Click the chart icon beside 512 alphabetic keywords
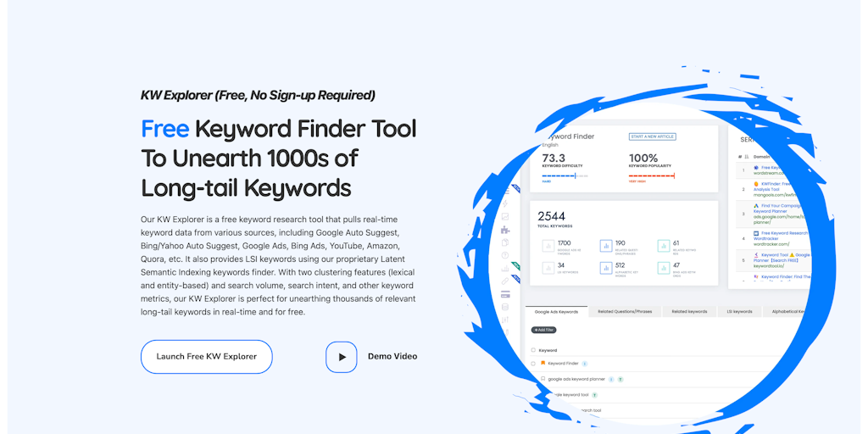Screen dimensions: 868x434 tap(606, 268)
